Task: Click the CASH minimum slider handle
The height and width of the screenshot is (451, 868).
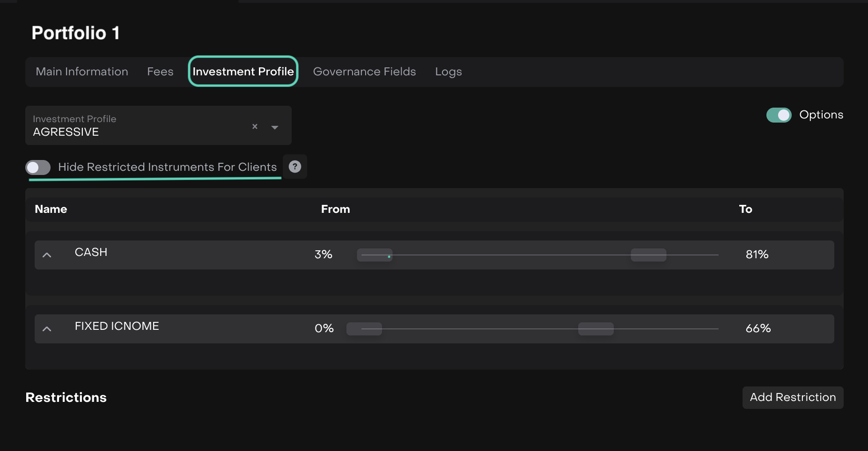Action: [x=375, y=255]
